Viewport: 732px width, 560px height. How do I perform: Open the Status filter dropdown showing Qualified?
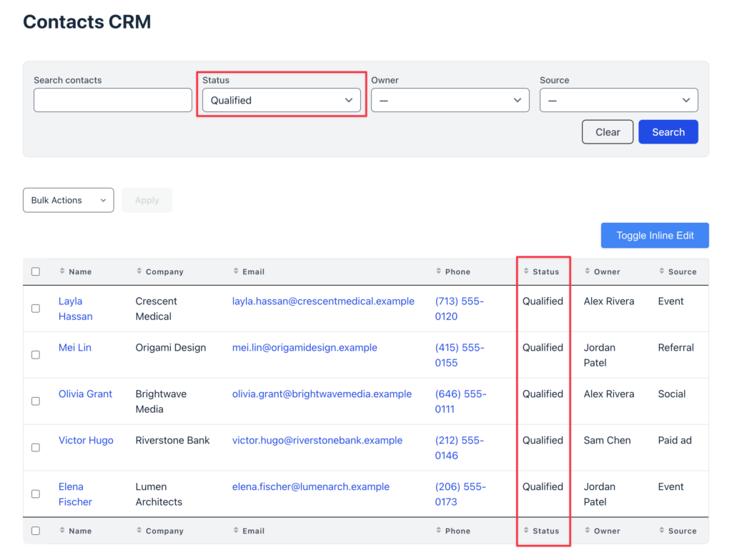pos(282,100)
